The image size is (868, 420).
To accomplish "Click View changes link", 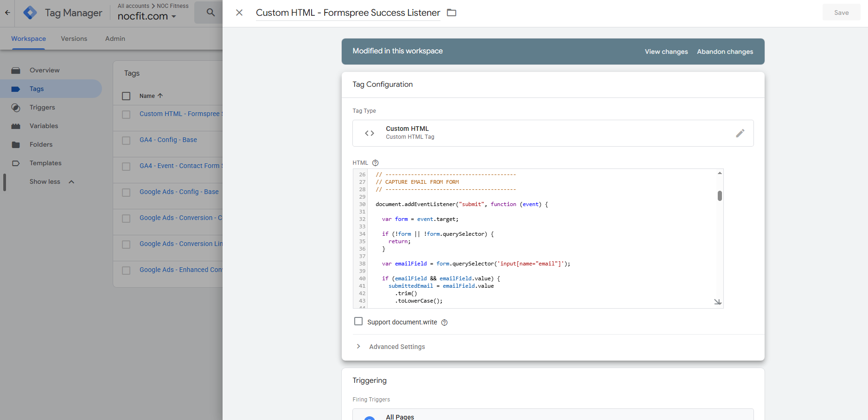I will (666, 52).
